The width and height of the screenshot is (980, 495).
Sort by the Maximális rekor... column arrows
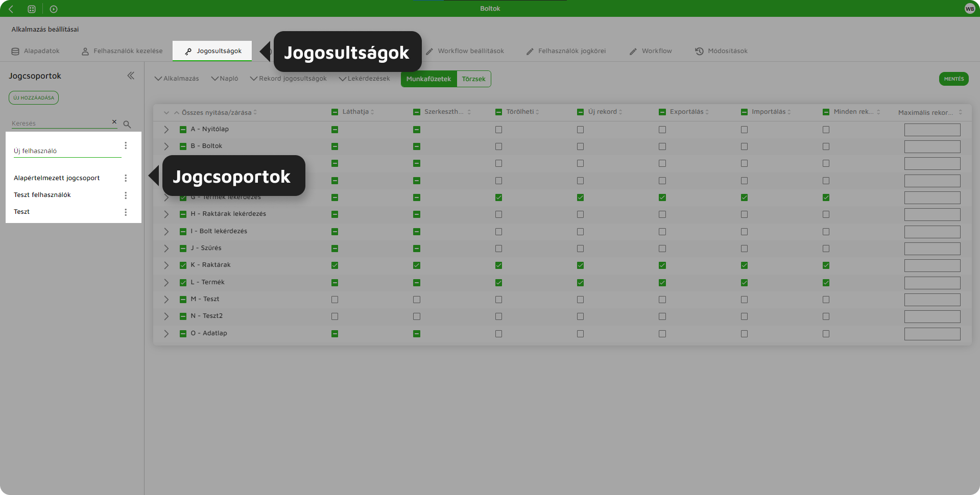click(x=961, y=112)
